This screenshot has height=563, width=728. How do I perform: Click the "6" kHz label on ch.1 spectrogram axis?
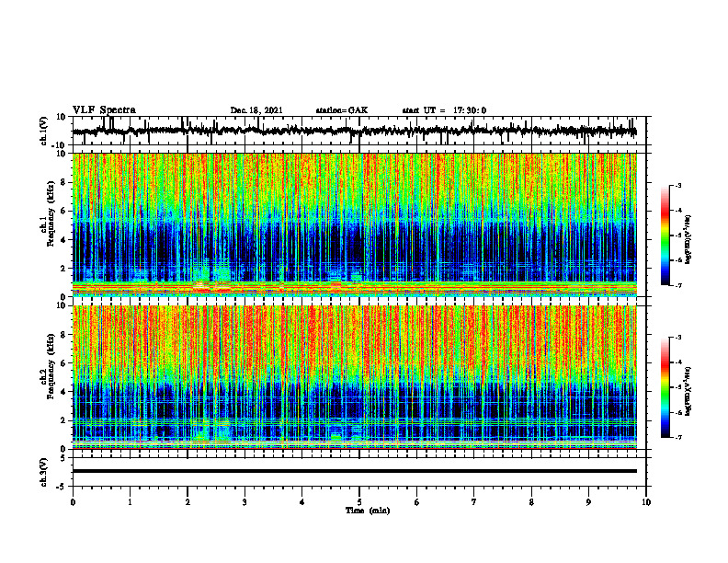pyautogui.click(x=63, y=211)
